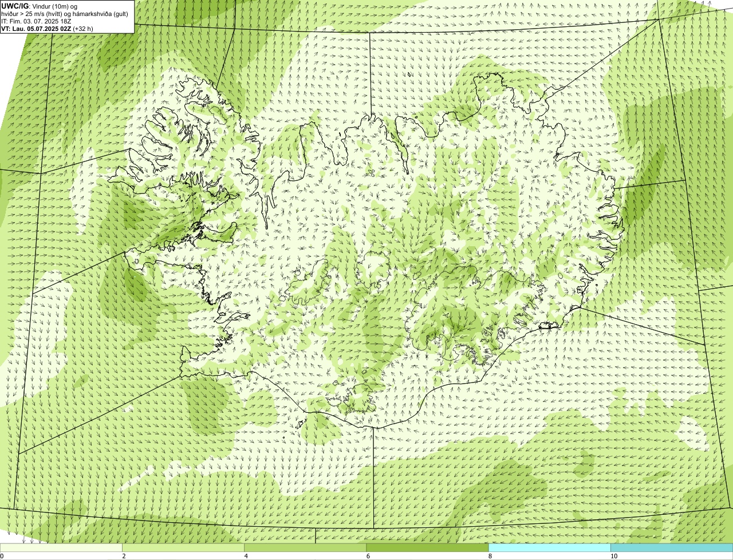Screen dimensions: 733x560
Task: Click the title line "UWC/IG: Vindur (10m) og"
Action: (x=38, y=6)
